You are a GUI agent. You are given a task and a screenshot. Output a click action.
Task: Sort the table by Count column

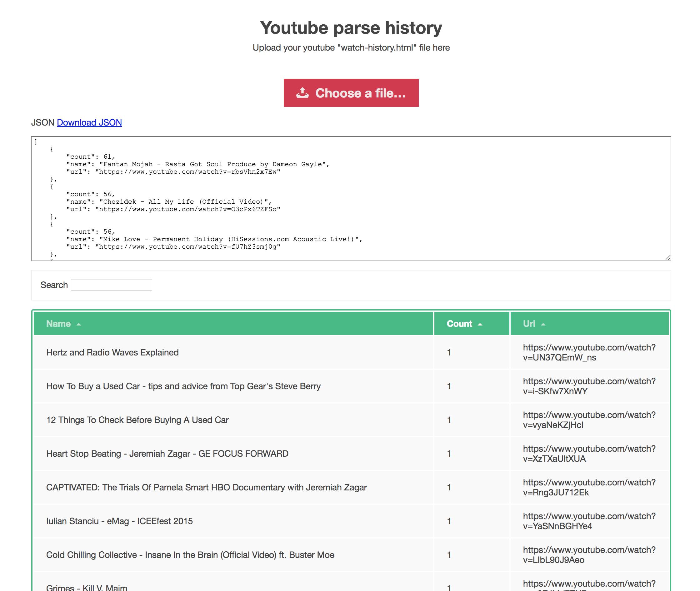459,324
